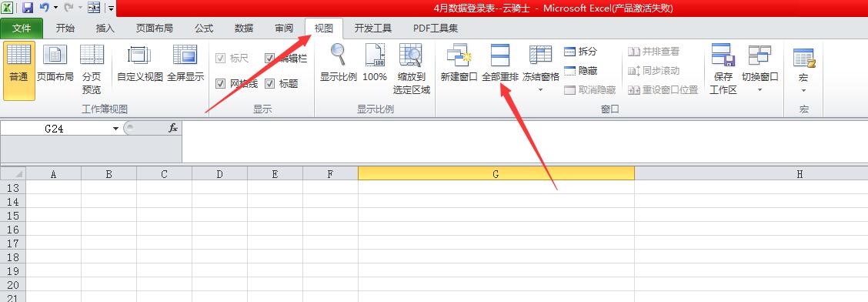Click the Select All corner button
Screen dimensions: 868x302
13,173
